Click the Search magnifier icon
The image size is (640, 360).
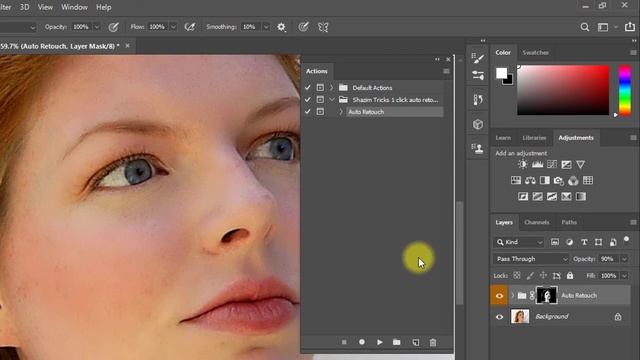(584, 27)
